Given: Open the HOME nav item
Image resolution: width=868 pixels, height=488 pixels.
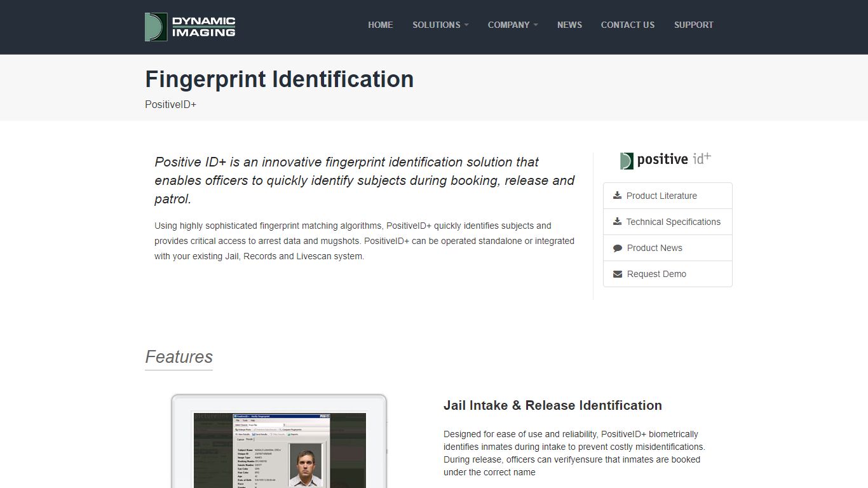Looking at the screenshot, I should pos(381,25).
